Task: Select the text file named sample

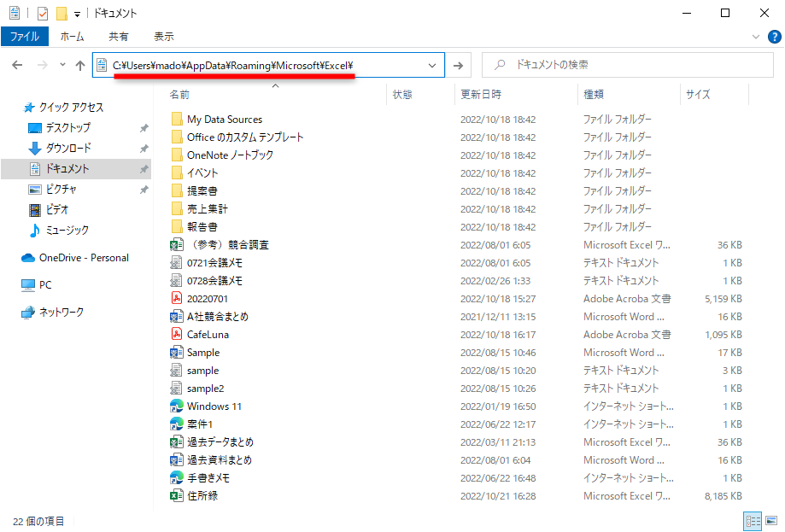Action: (202, 371)
